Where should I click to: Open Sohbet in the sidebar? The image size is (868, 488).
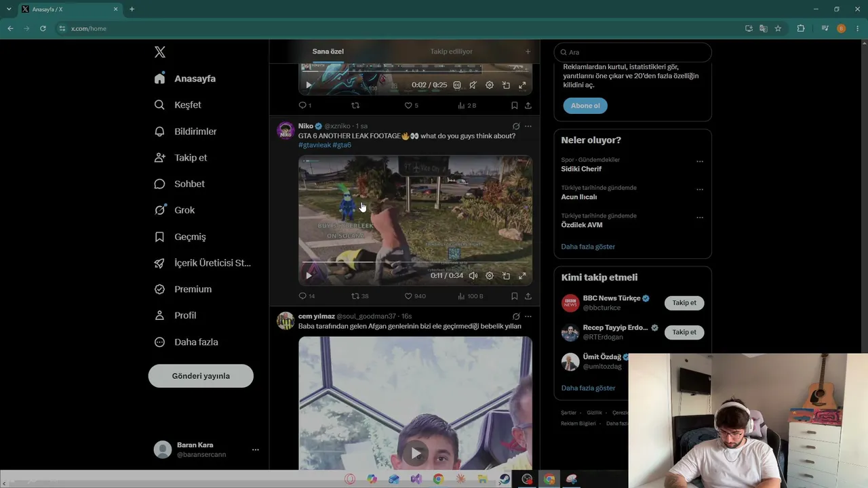point(179,184)
